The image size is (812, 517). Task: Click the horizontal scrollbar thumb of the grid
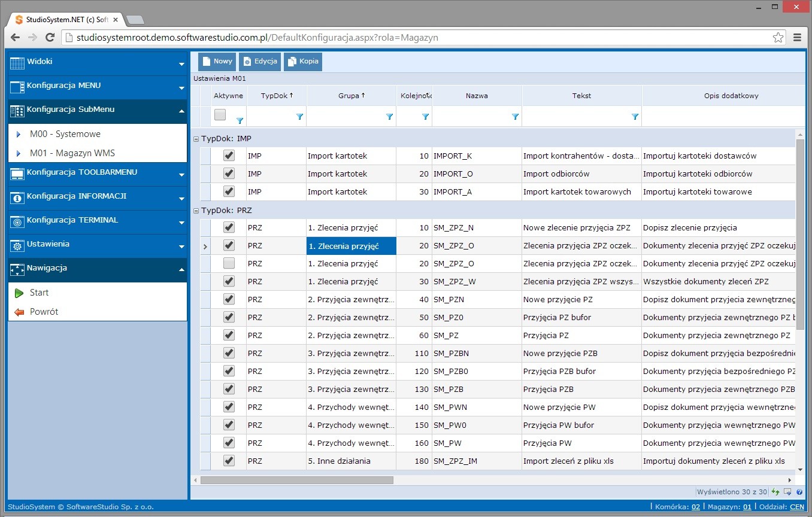pyautogui.click(x=296, y=480)
